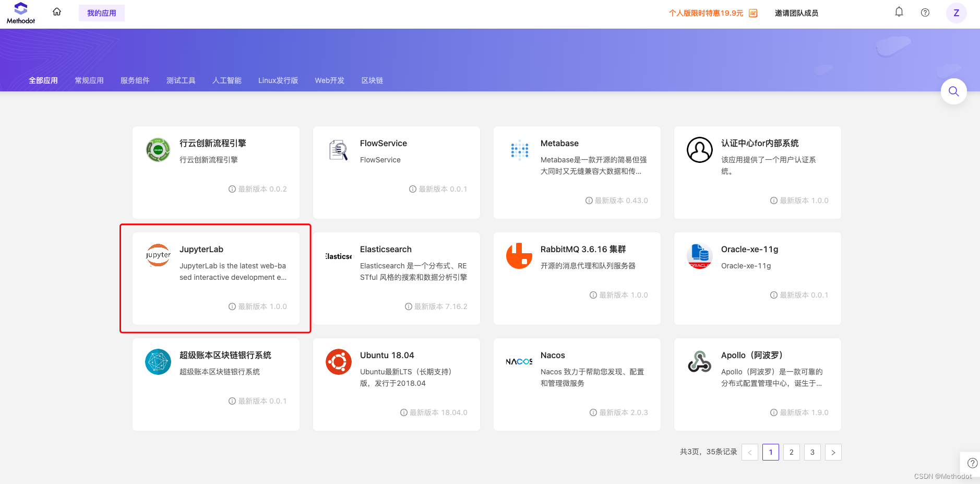Viewport: 980px width, 484px height.
Task: Open the JupyterLab card title
Action: click(201, 249)
